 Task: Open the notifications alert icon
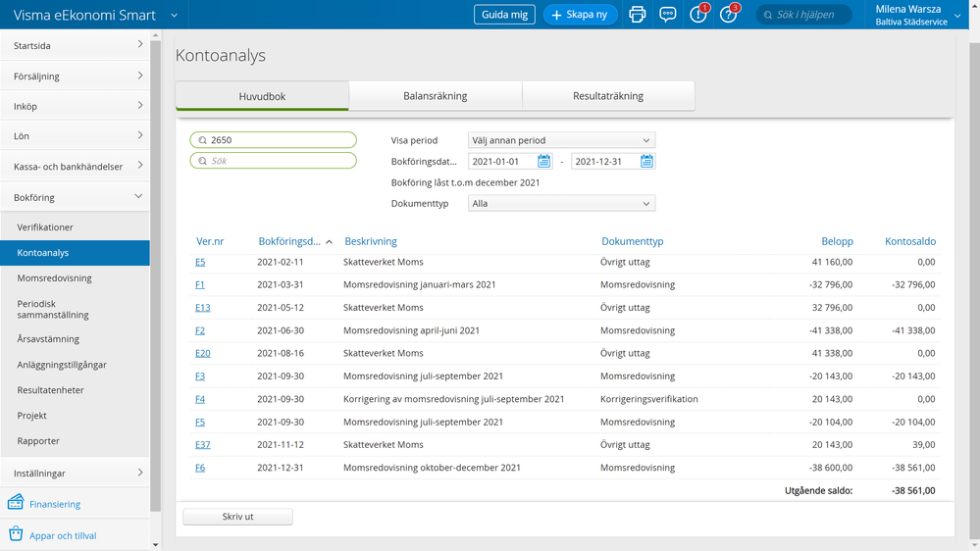tap(698, 14)
